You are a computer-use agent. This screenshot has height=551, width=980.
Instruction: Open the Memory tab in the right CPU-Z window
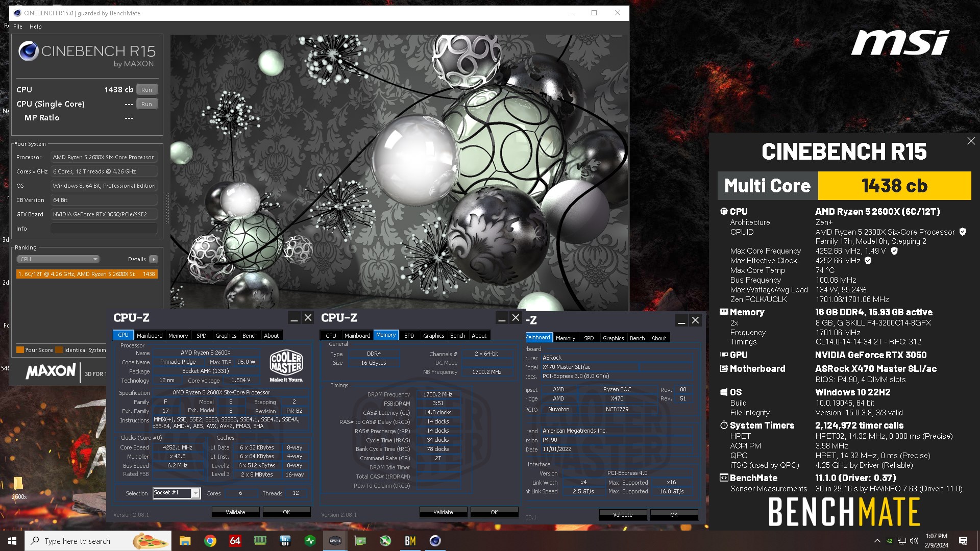[566, 338]
